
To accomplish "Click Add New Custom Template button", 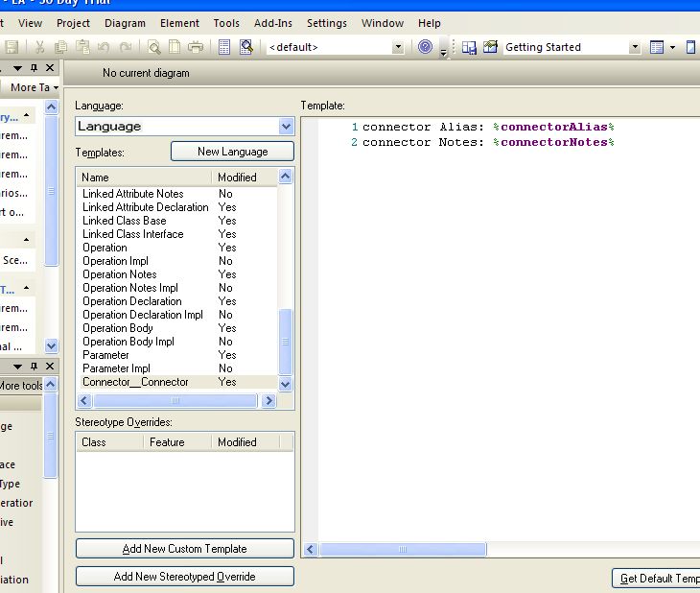I will tap(184, 549).
